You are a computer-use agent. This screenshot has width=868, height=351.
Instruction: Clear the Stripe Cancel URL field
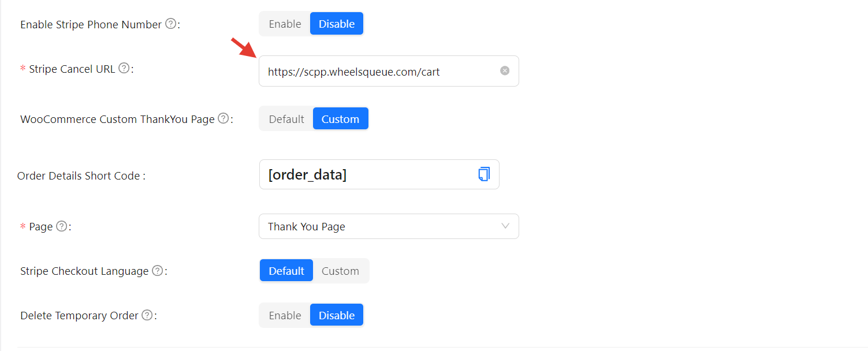click(x=505, y=71)
